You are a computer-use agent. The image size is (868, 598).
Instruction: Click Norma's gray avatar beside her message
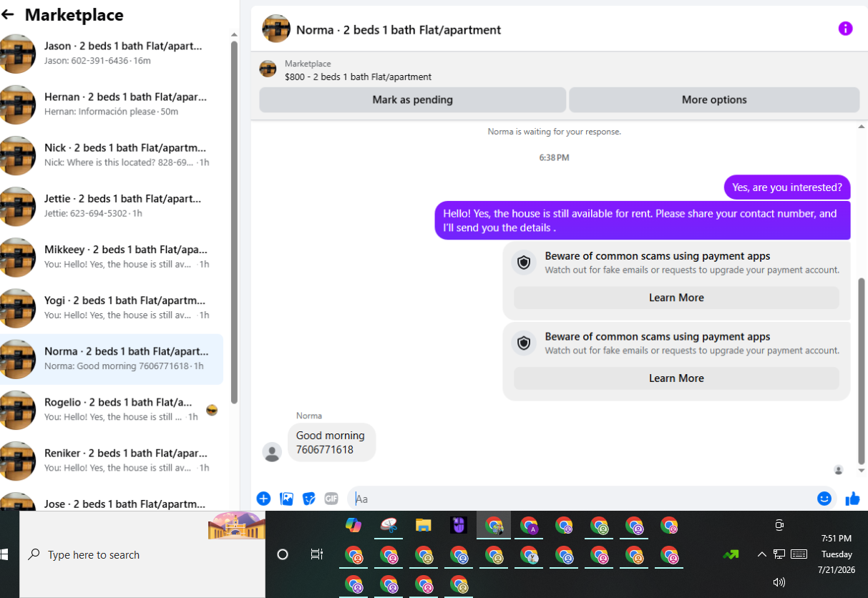tap(272, 452)
